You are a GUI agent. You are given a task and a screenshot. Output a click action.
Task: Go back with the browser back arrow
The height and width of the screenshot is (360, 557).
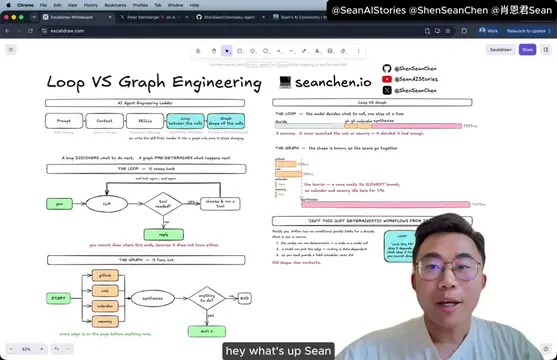coord(7,31)
